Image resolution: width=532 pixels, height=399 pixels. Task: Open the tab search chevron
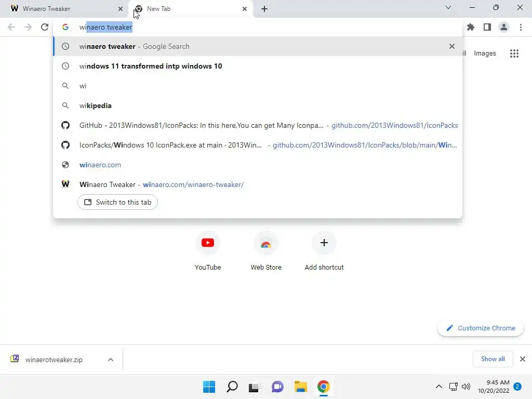448,7
